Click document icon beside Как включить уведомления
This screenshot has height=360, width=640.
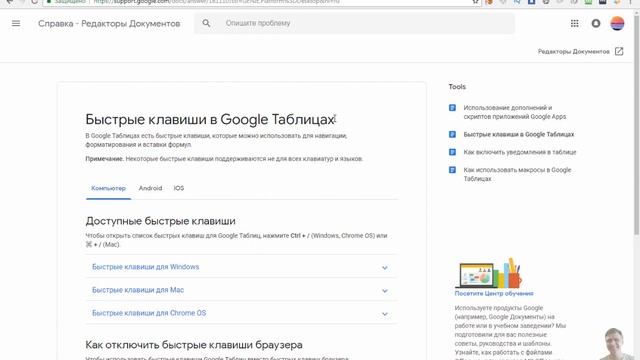click(452, 152)
